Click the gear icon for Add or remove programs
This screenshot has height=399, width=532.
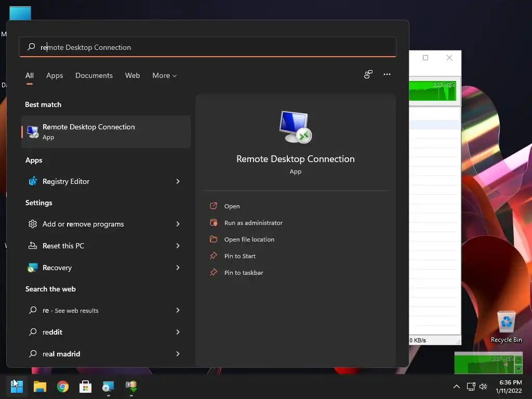[x=33, y=224]
